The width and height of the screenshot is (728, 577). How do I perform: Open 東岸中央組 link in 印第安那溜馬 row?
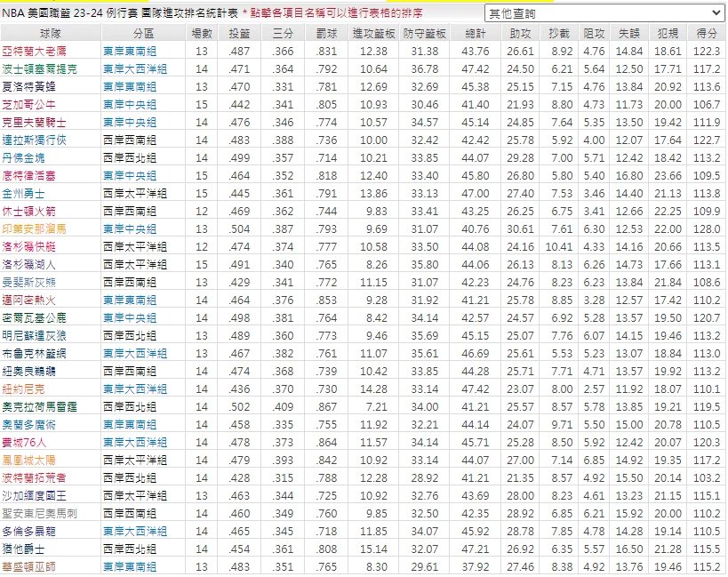point(130,228)
